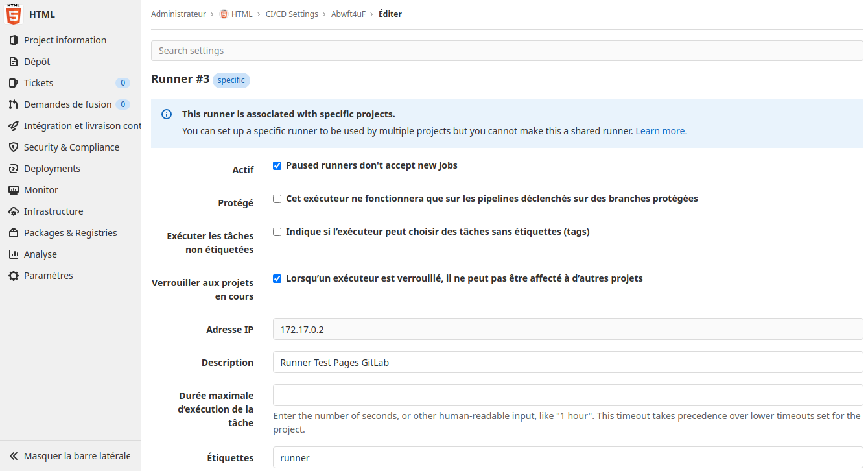868x471 pixels.
Task: Click the Project information sidebar icon
Action: pos(14,40)
